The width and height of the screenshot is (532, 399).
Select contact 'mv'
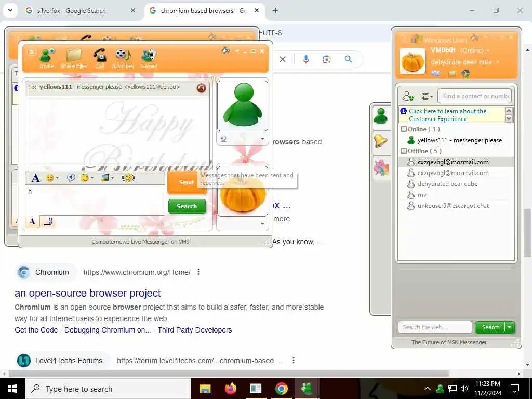click(x=456, y=195)
